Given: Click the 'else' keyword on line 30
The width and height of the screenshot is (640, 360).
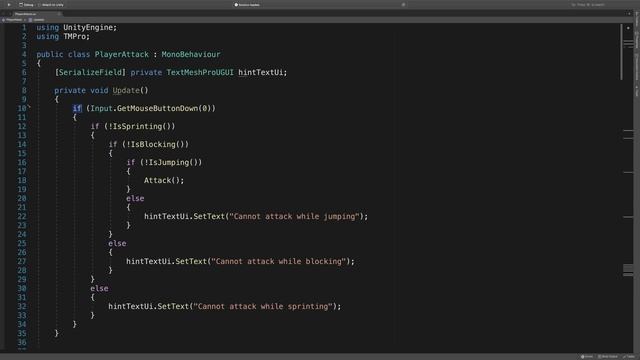Looking at the screenshot, I should point(99,288).
